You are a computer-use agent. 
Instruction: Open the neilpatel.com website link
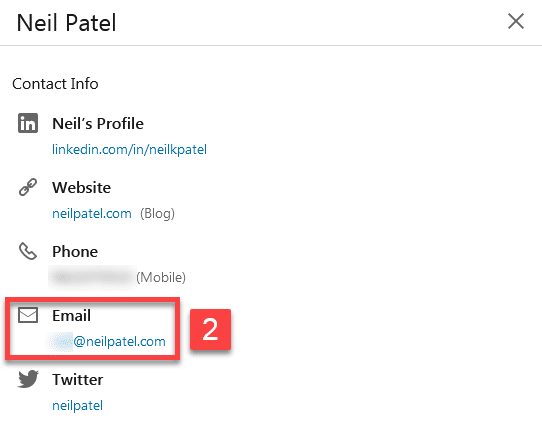[92, 214]
